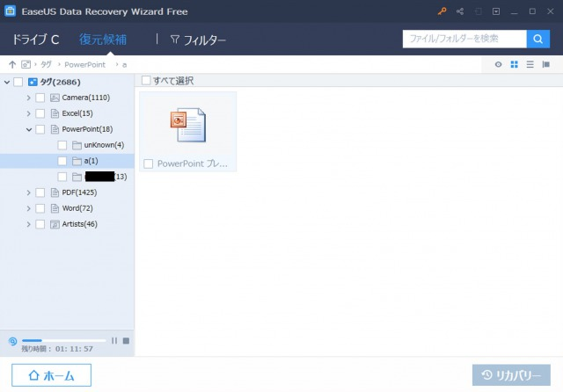Image resolution: width=563 pixels, height=392 pixels.
Task: Click the Camera picture icon in tree
Action: pyautogui.click(x=55, y=98)
